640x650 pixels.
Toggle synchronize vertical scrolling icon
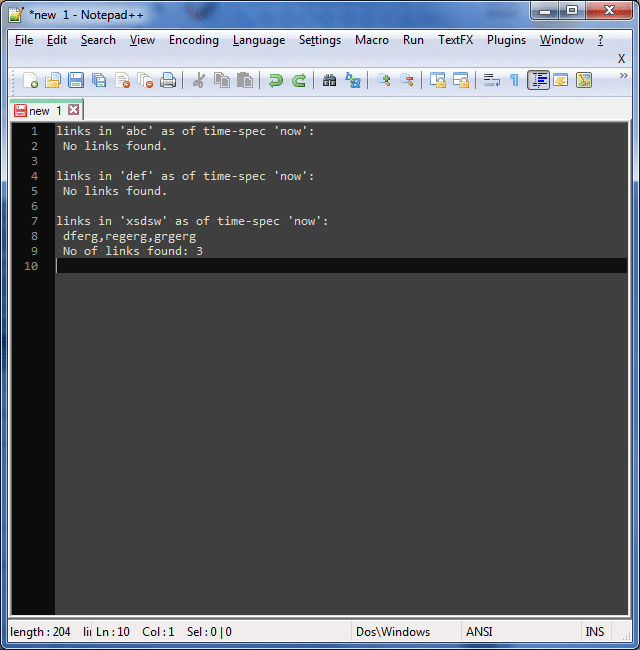click(x=438, y=80)
